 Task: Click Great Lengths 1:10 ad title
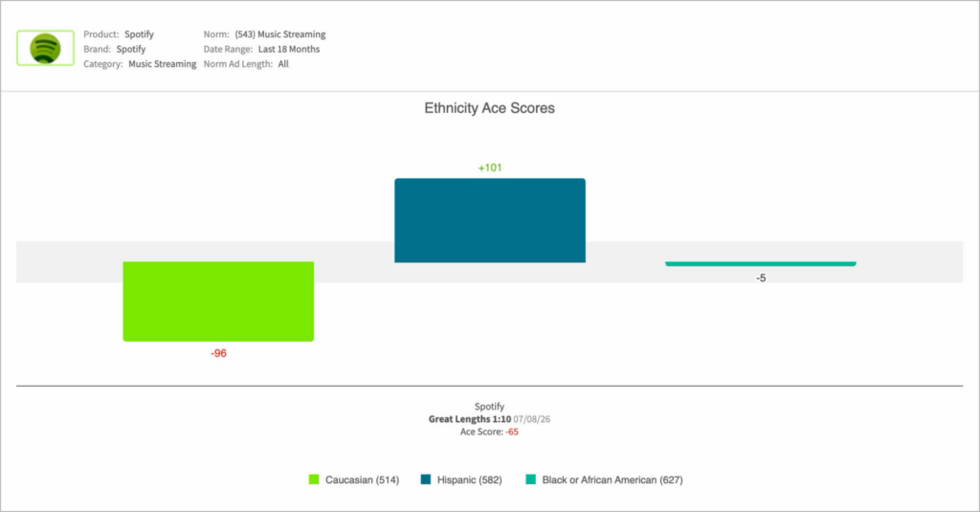(x=469, y=419)
